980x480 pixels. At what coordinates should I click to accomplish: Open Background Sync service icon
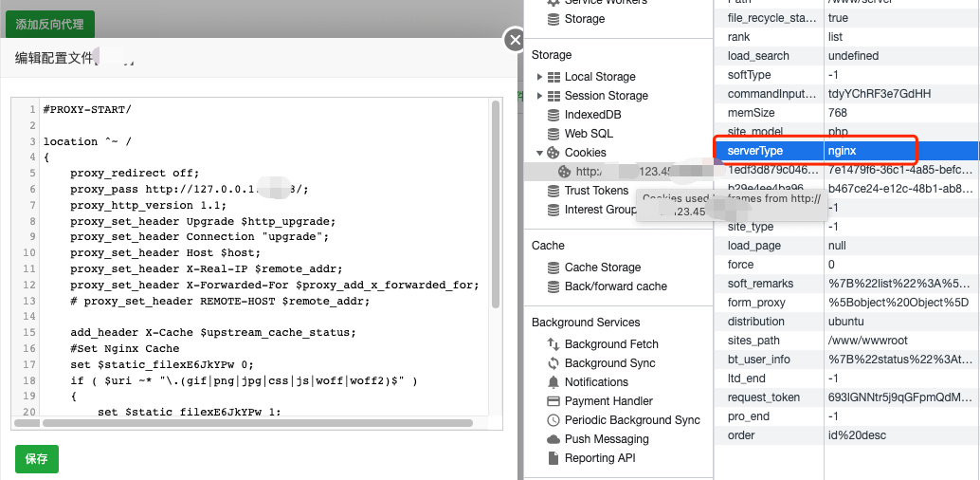click(554, 363)
